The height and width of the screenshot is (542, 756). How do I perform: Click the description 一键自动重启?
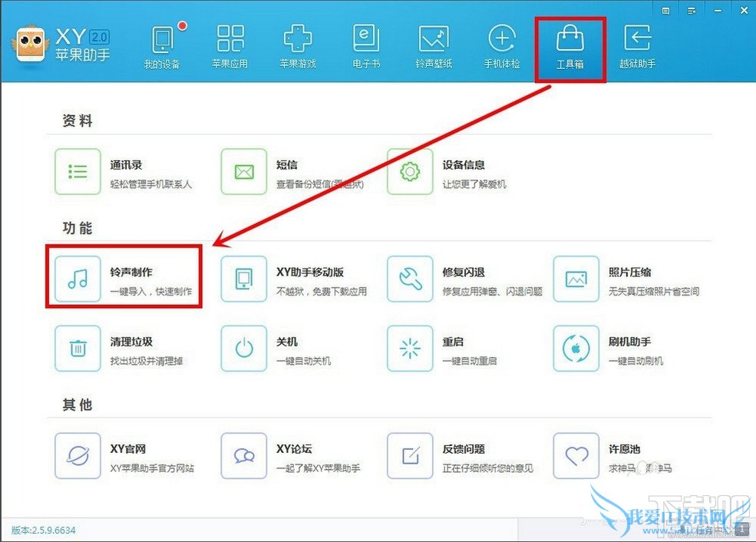click(470, 361)
